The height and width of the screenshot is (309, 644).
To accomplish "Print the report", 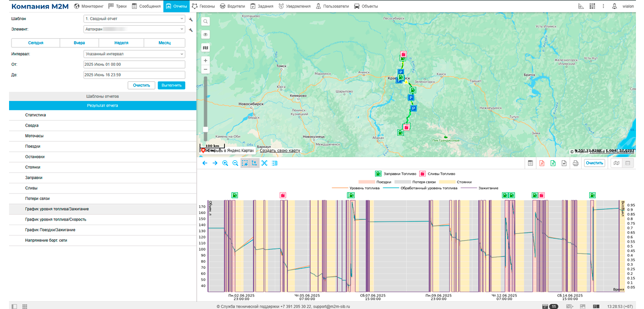I will click(x=576, y=163).
